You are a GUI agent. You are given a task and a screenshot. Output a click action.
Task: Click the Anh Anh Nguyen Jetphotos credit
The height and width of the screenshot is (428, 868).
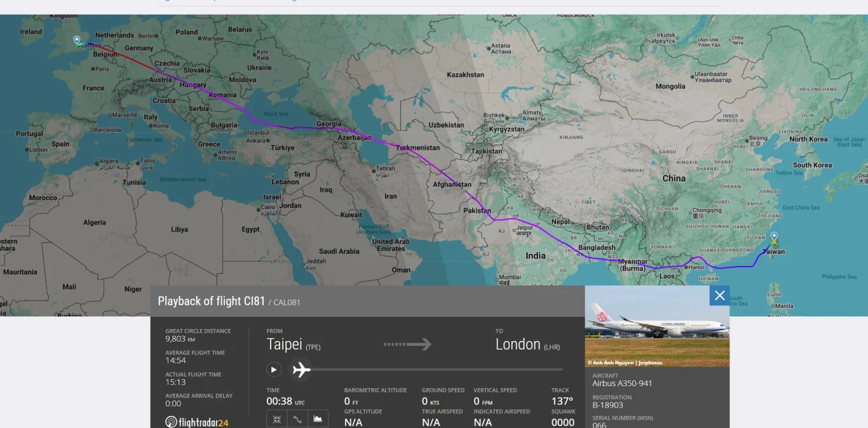(625, 363)
